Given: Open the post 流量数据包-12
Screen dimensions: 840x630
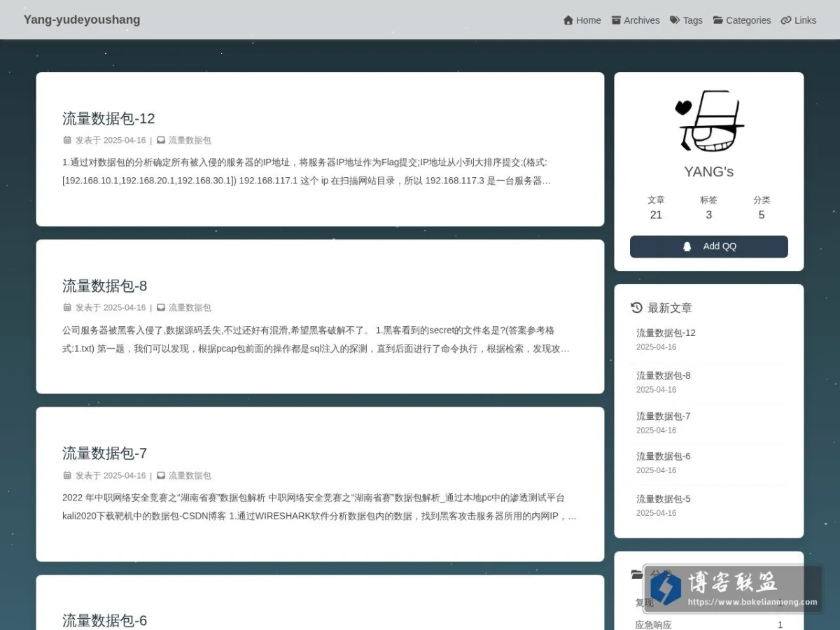Looking at the screenshot, I should [x=108, y=118].
